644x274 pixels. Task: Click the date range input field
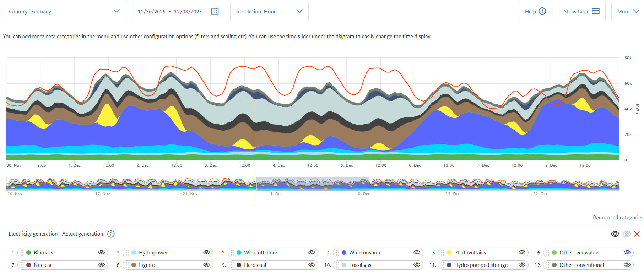[x=170, y=12]
